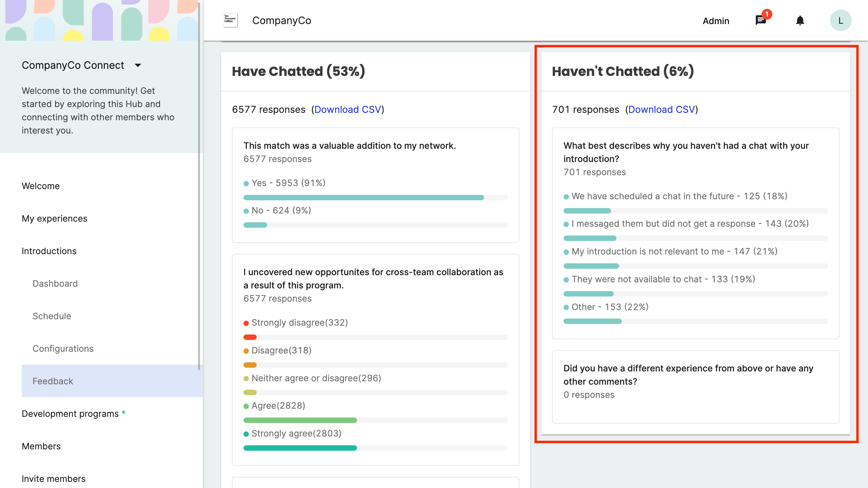Select the Feedback sub-item
The image size is (868, 488).
tap(112, 381)
